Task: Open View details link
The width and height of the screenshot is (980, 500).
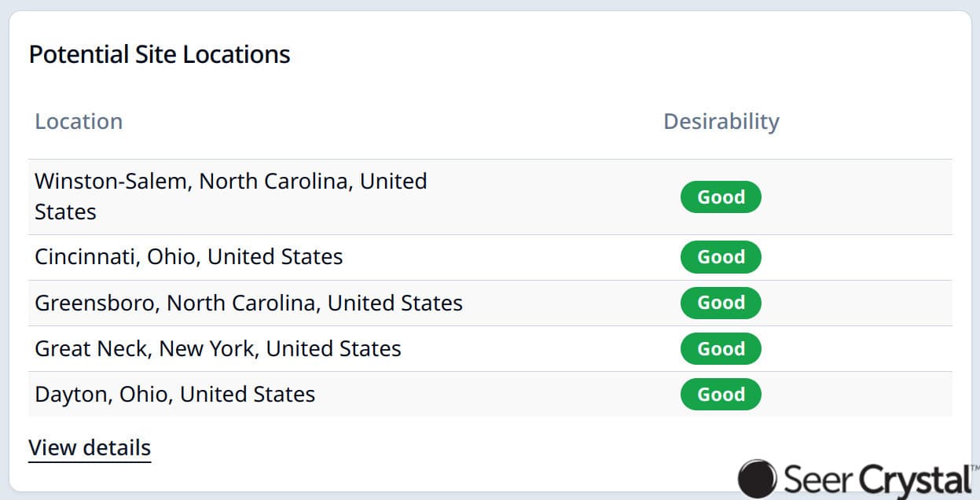Action: pos(89,447)
